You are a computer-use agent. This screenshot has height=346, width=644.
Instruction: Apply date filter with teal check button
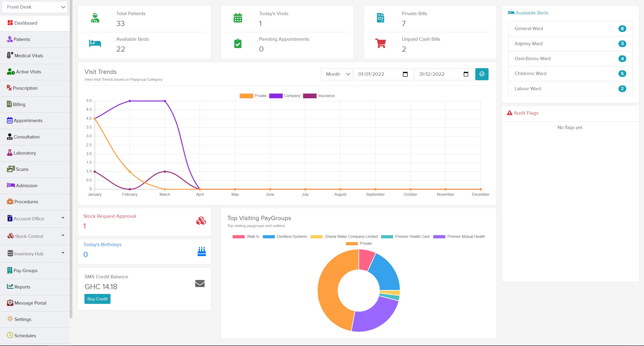pyautogui.click(x=482, y=74)
